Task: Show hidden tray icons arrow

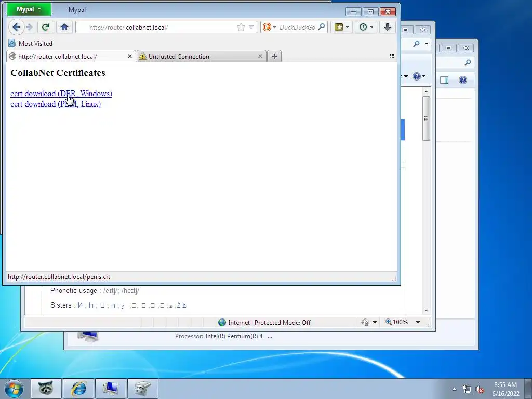Action: tap(454, 389)
